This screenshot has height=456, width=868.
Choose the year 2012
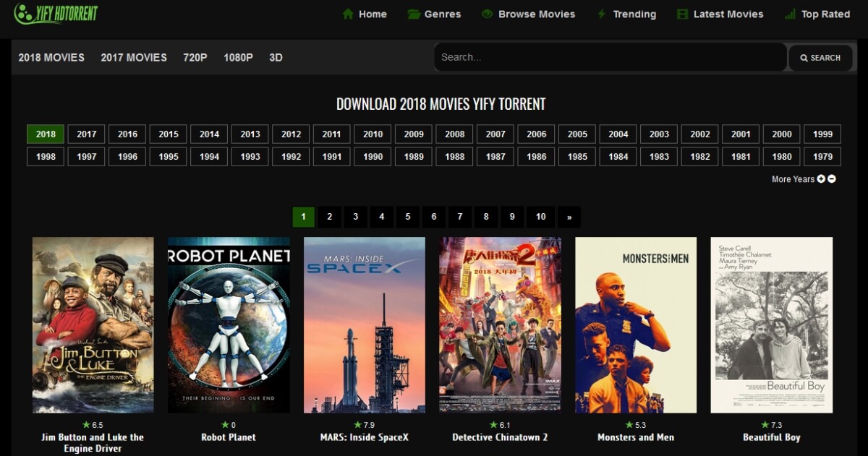click(291, 134)
